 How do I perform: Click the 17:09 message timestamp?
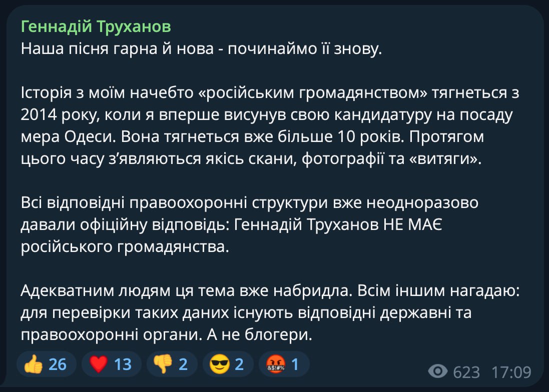point(511,372)
